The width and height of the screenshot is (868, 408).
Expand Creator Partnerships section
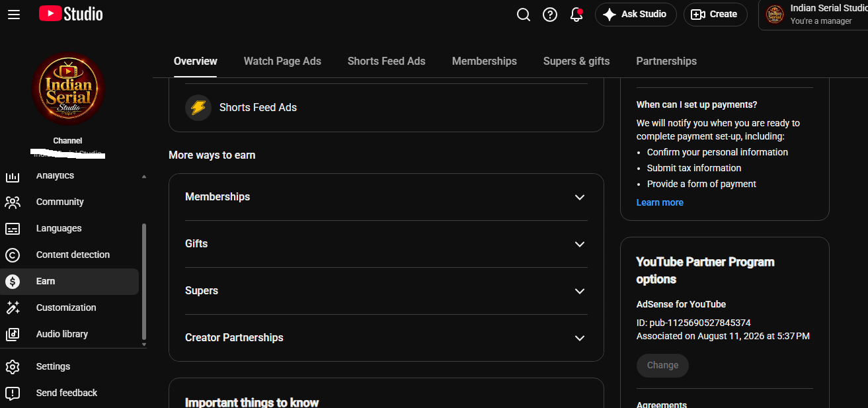point(386,338)
